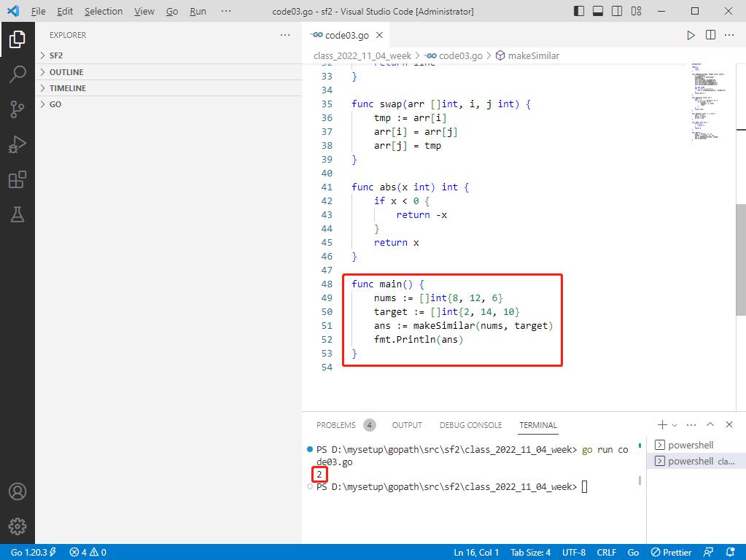Click makeSimilar in the breadcrumb
The height and width of the screenshot is (560, 746).
pyautogui.click(x=536, y=55)
